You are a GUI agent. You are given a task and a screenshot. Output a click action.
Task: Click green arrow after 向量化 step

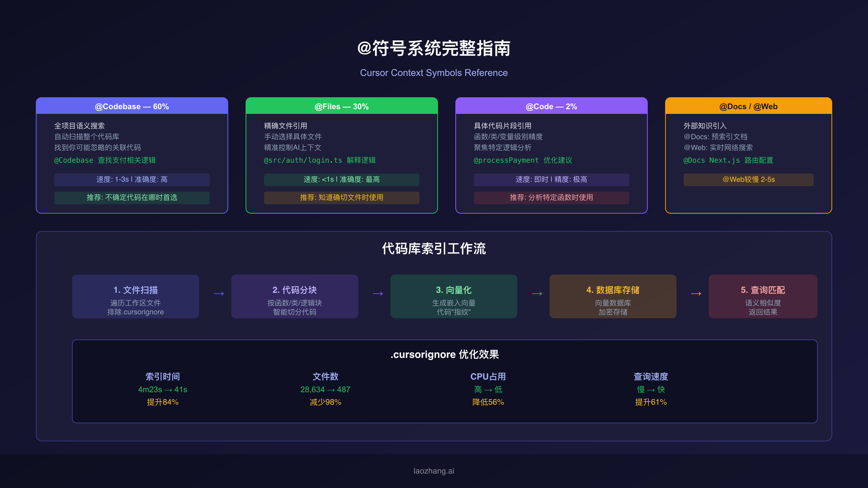(x=537, y=294)
